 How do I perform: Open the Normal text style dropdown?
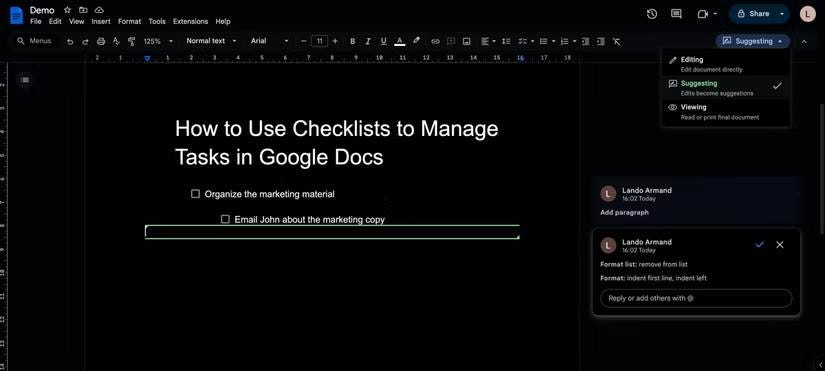point(211,41)
